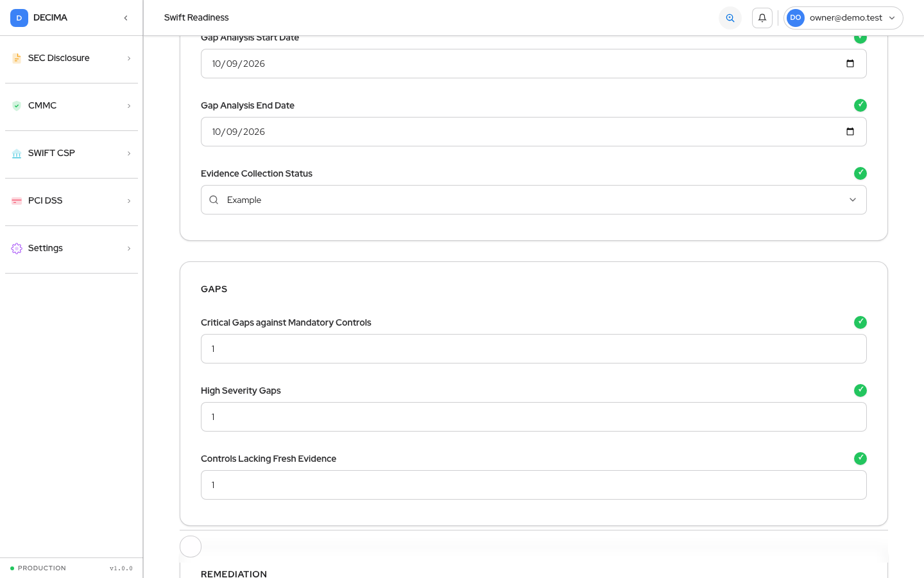Open search with the magnifier button

click(x=730, y=18)
